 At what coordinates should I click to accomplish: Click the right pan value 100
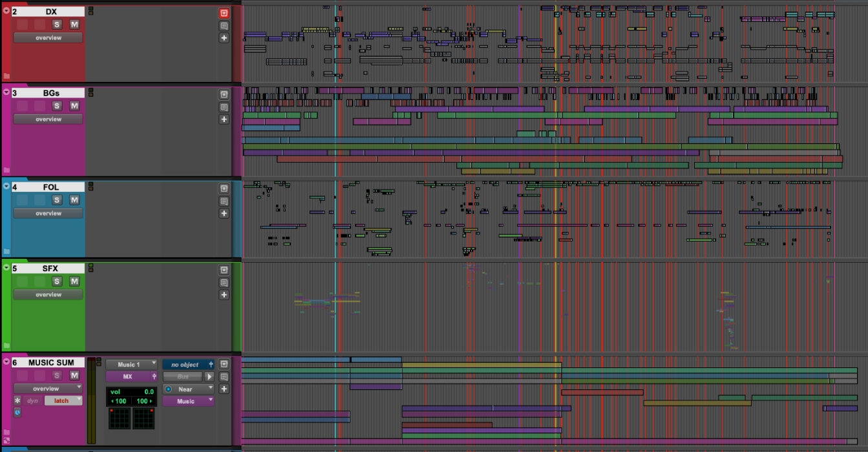click(144, 401)
